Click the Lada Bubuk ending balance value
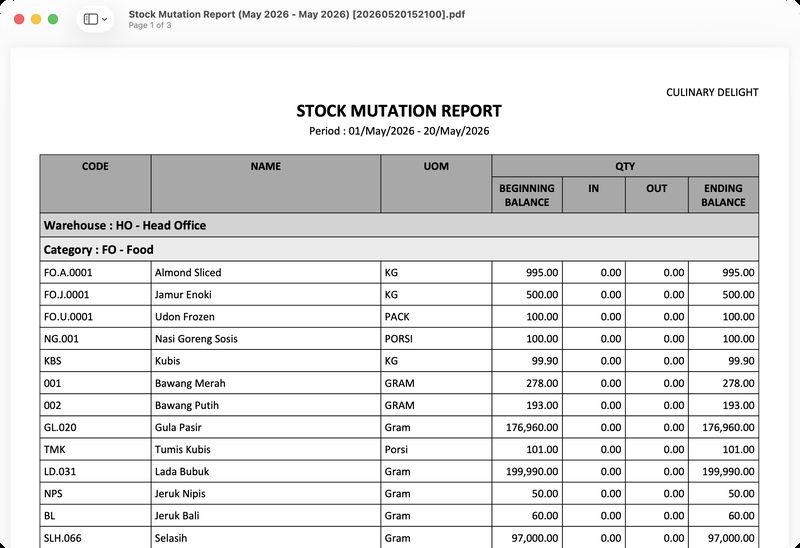Image resolution: width=800 pixels, height=548 pixels. tap(728, 471)
